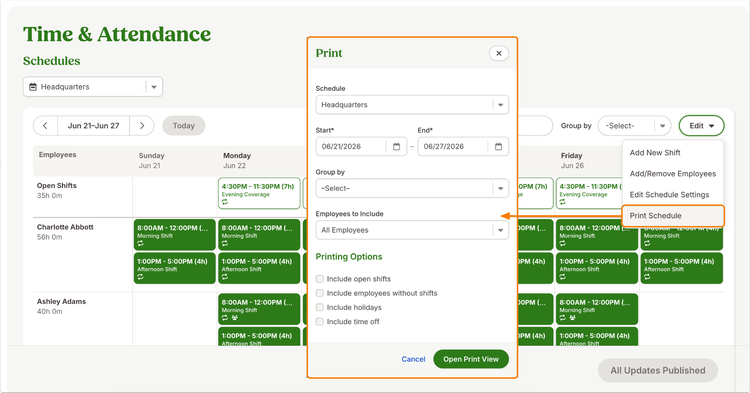This screenshot has height=393, width=750.
Task: Open the Employees to Include dropdown
Action: (x=412, y=230)
